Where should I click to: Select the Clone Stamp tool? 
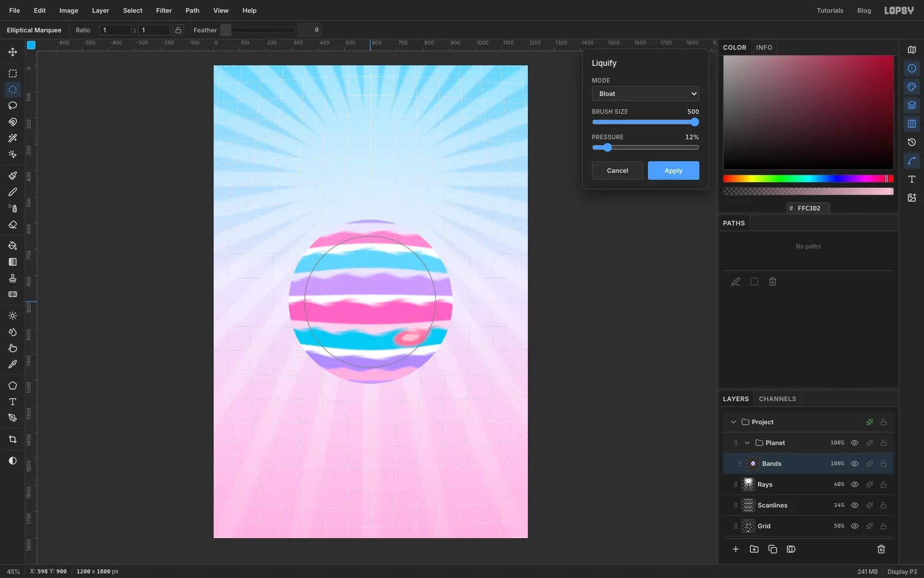click(13, 278)
